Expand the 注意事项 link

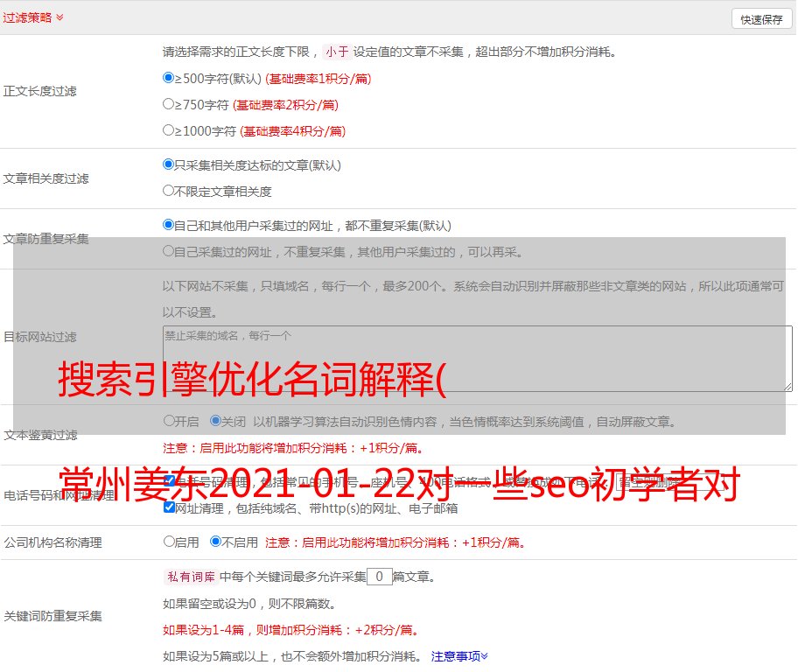[x=459, y=657]
